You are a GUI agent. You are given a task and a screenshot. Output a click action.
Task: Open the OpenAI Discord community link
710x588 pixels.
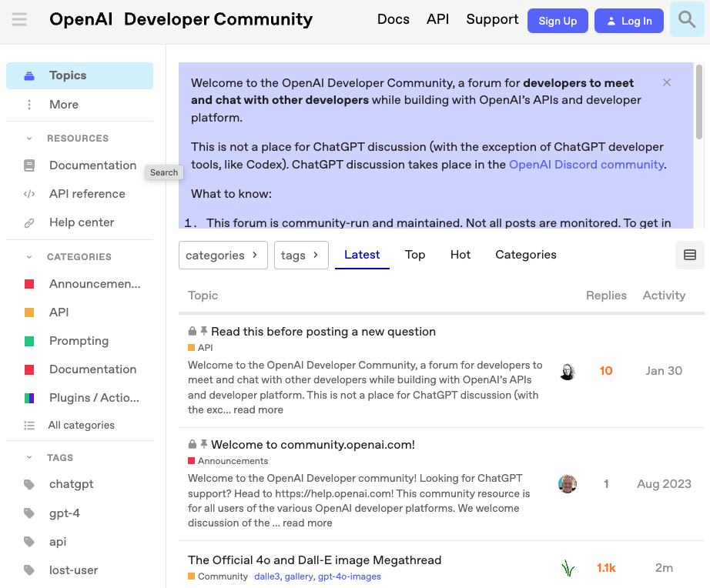(586, 165)
